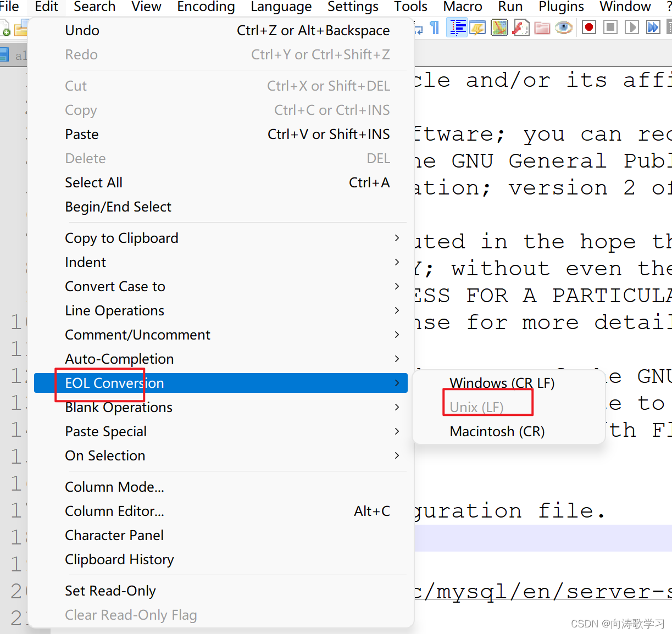Click editor text 'guration file.'
This screenshot has height=634, width=672.
pyautogui.click(x=509, y=511)
